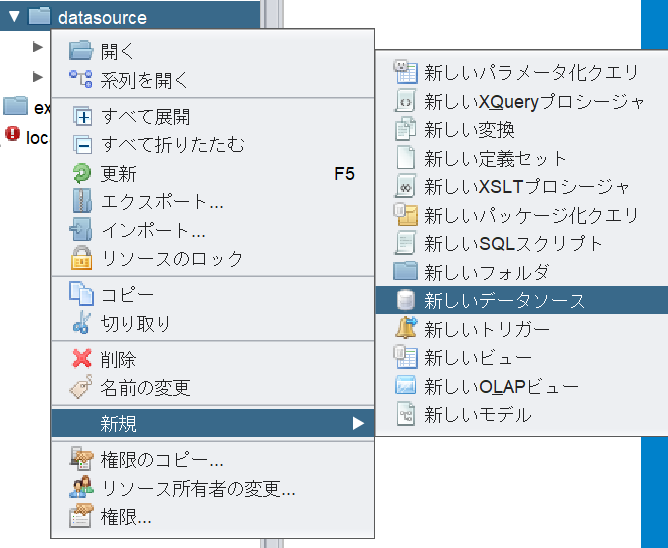Open 権限... menu entry
This screenshot has width=668, height=548.
(213, 516)
